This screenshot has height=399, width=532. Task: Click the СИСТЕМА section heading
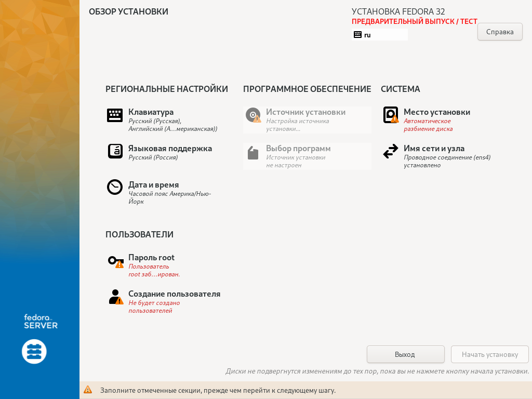click(401, 89)
